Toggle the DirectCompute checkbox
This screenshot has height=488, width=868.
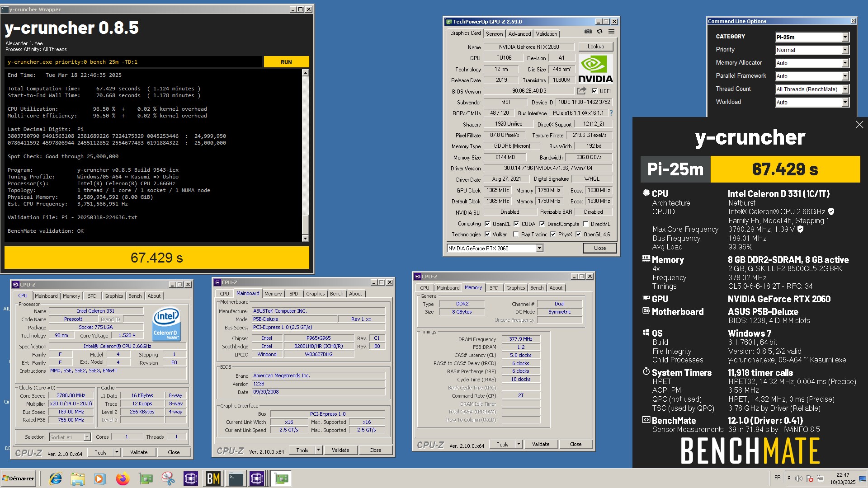click(542, 224)
